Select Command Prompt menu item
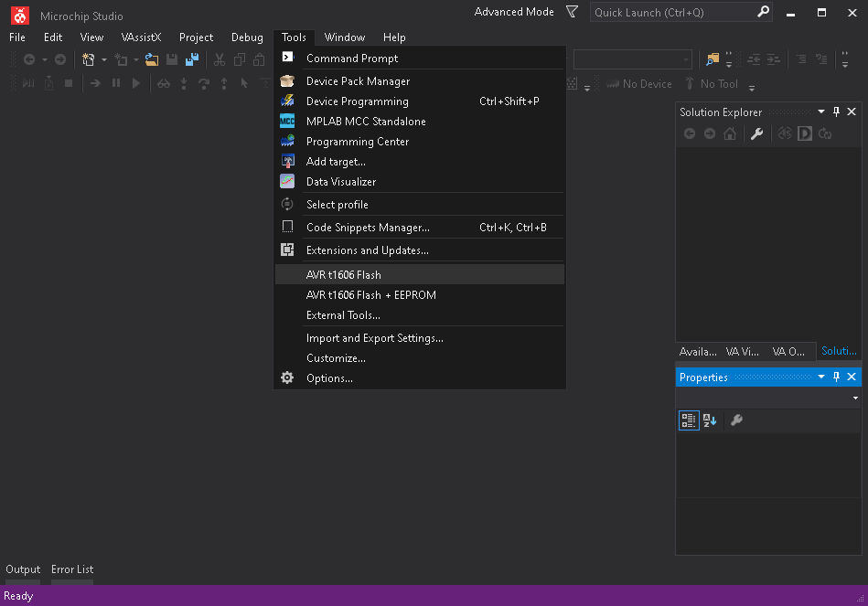 [420, 58]
